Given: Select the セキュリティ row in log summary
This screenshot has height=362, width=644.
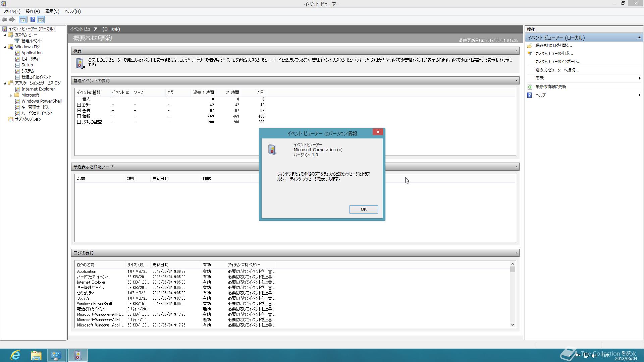Looking at the screenshot, I should pos(176,293).
